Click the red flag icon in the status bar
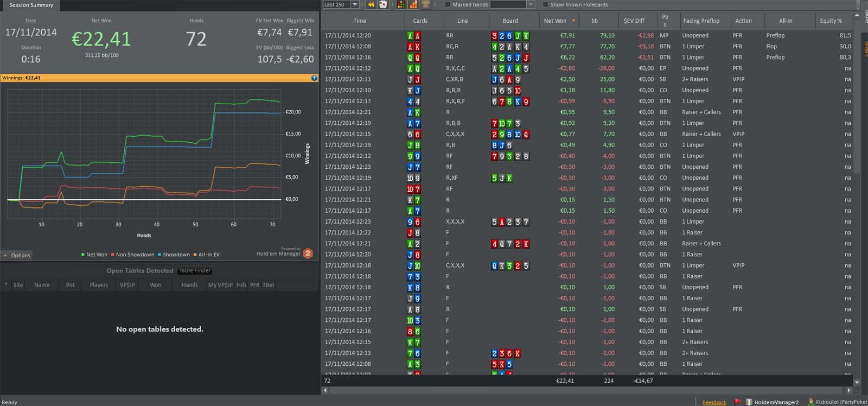The width and height of the screenshot is (868, 406). coord(737,402)
